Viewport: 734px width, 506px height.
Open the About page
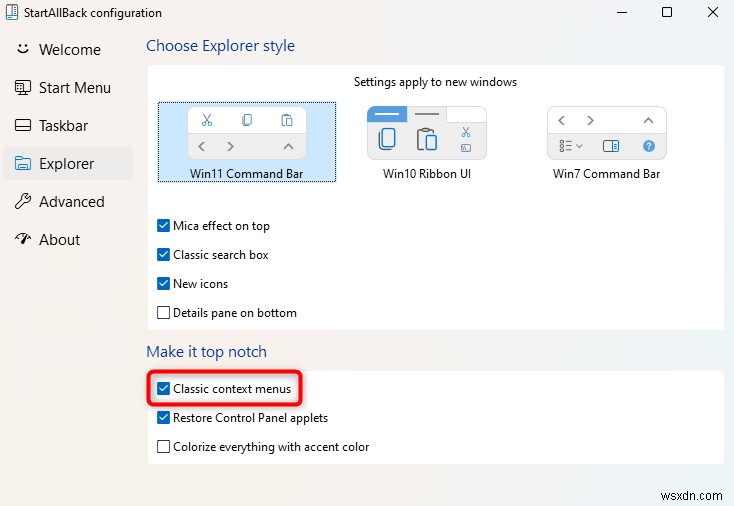pos(68,239)
